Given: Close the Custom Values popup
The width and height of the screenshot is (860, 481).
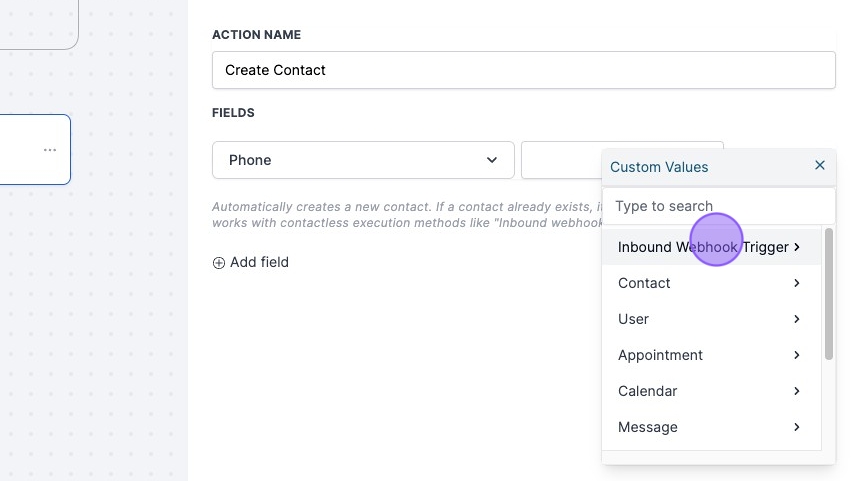Looking at the screenshot, I should (820, 166).
